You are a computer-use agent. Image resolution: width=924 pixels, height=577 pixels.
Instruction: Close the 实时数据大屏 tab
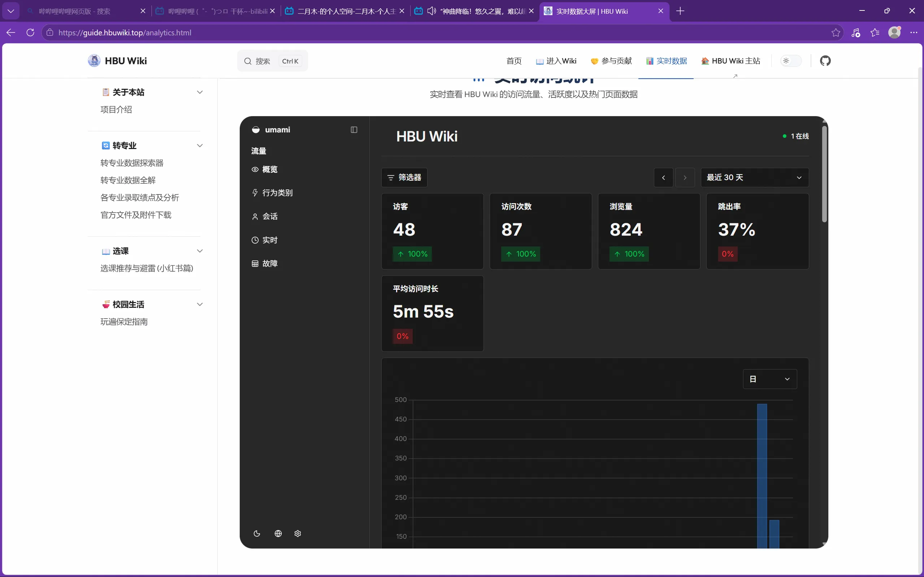(x=660, y=11)
